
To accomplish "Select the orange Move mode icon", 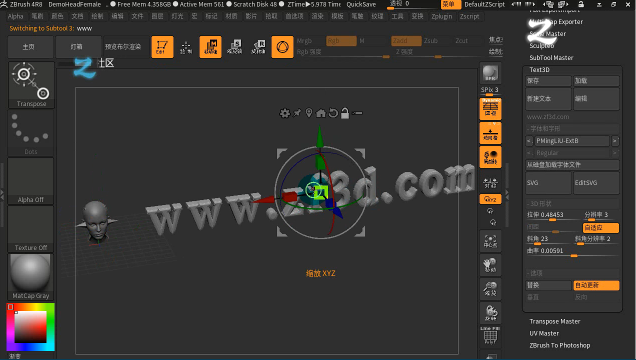I will point(211,47).
